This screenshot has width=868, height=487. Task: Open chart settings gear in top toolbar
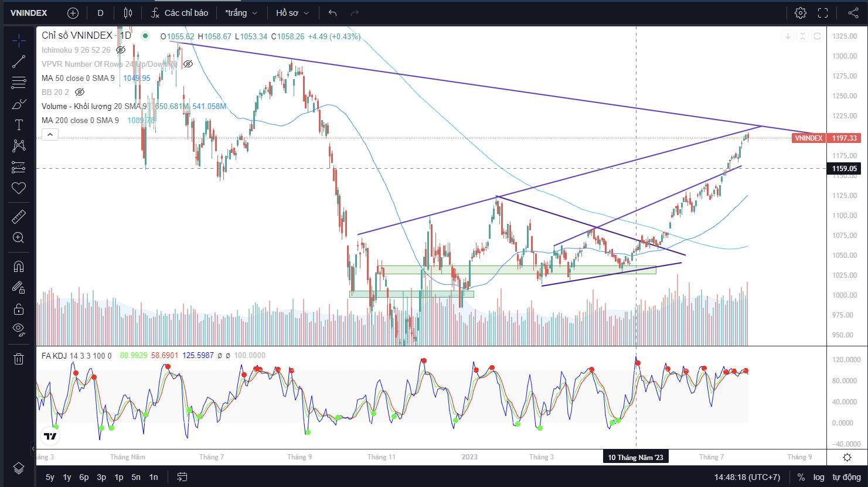coord(801,13)
